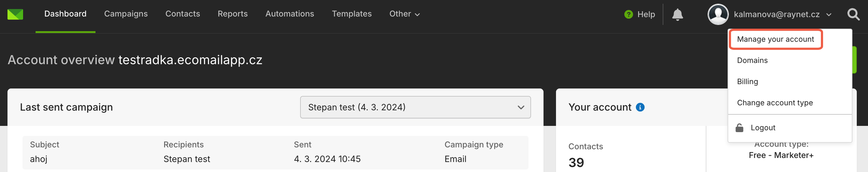Navigate to Templates
868x172 pixels.
(x=351, y=14)
